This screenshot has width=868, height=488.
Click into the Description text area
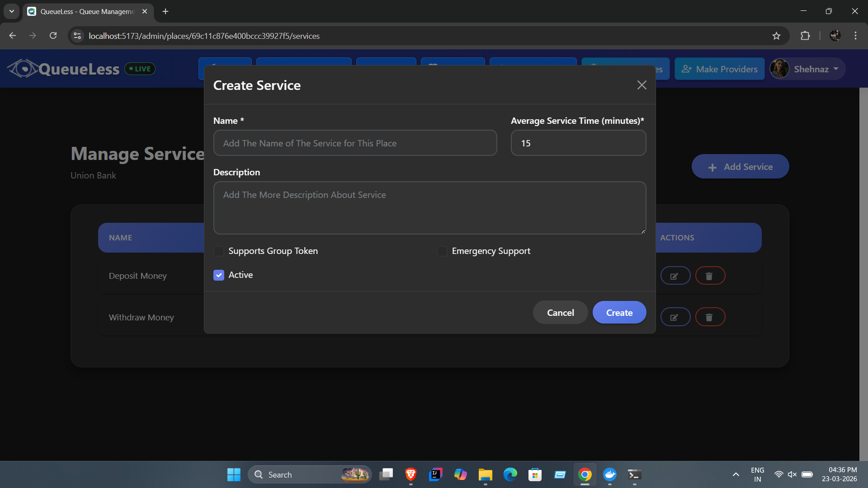[x=429, y=208]
